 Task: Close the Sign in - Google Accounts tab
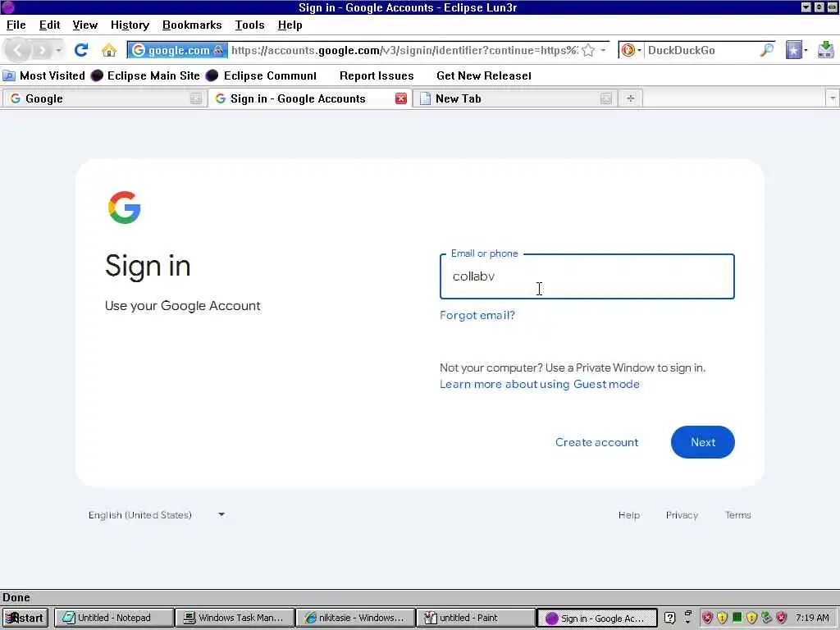coord(400,98)
